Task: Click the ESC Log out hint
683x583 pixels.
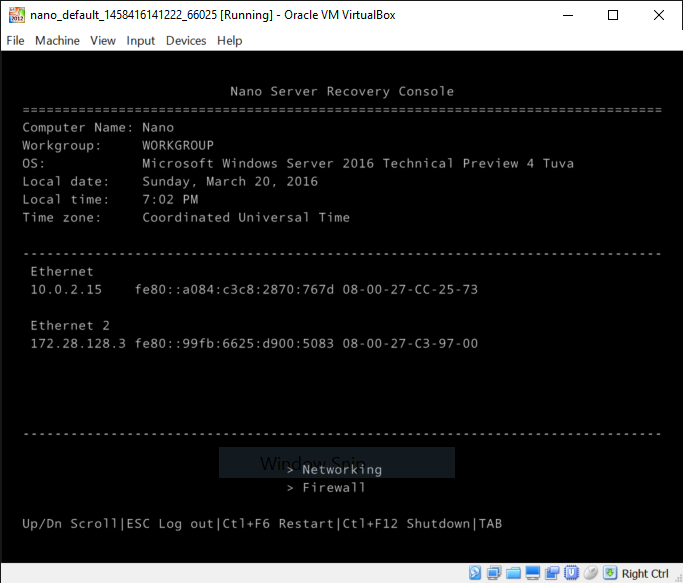Action: [x=170, y=524]
